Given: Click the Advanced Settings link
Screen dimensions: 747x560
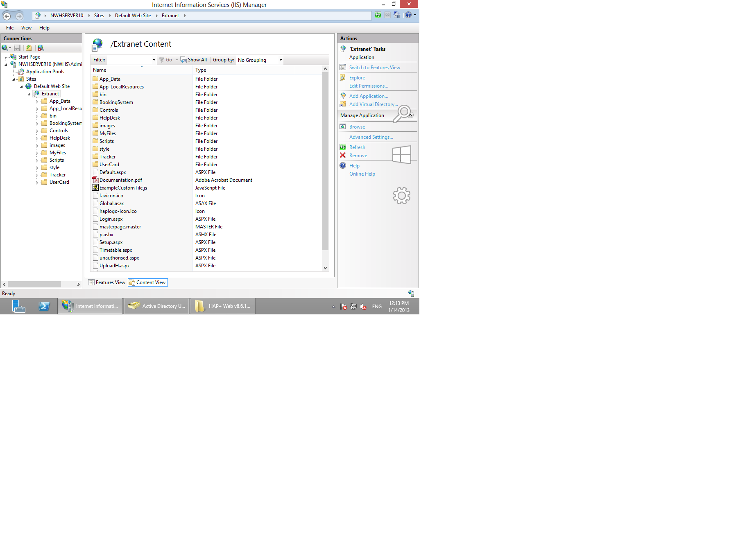Looking at the screenshot, I should tap(371, 137).
